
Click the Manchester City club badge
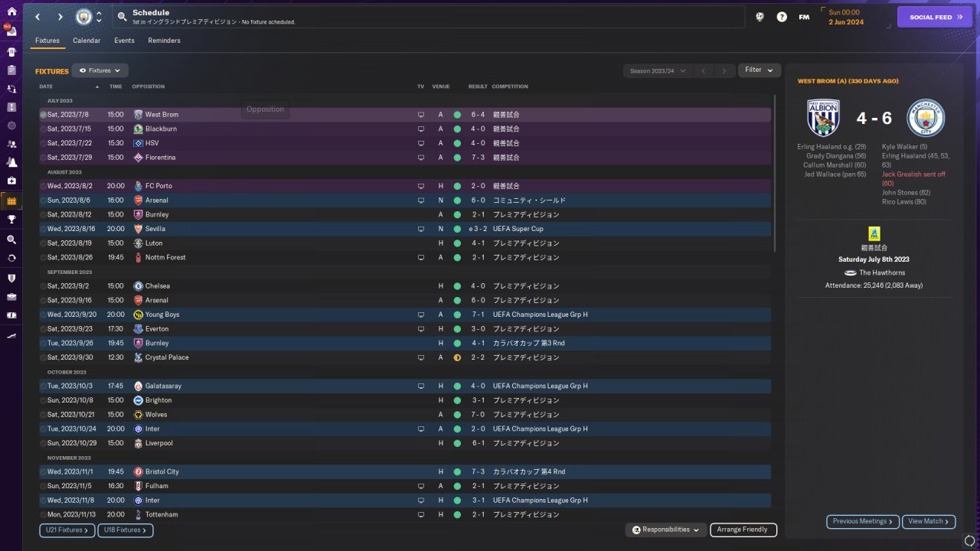pos(83,17)
